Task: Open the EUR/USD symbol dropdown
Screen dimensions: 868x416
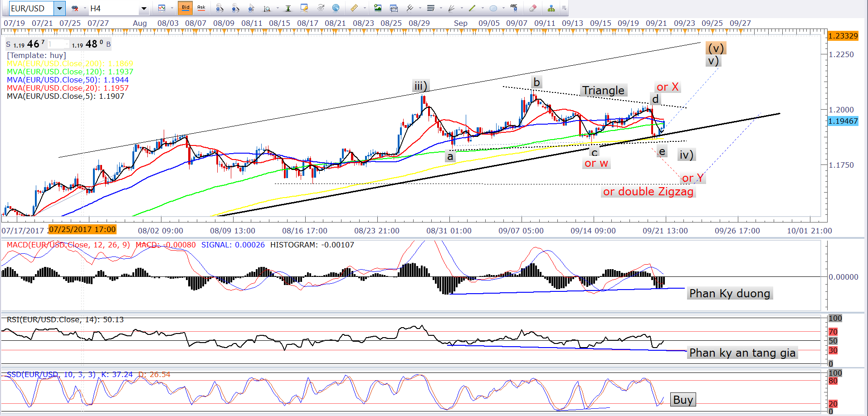Action: coord(59,8)
